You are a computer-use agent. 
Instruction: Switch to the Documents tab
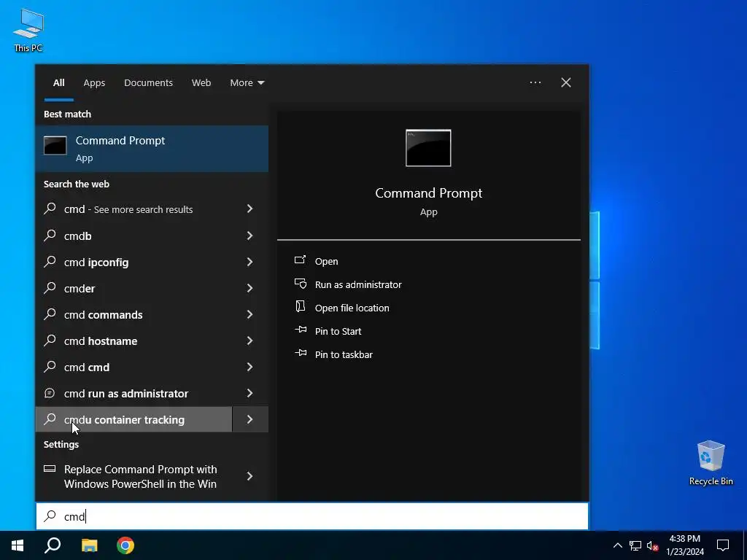(x=148, y=83)
